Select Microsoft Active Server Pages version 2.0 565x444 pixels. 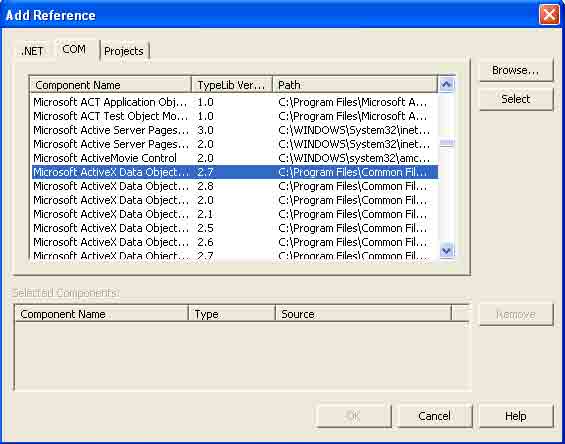235,144
